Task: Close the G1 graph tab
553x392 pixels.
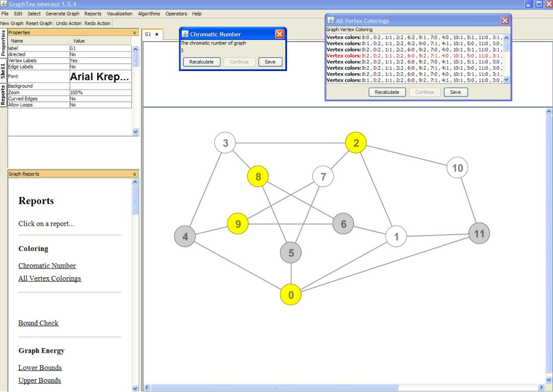Action: point(156,35)
